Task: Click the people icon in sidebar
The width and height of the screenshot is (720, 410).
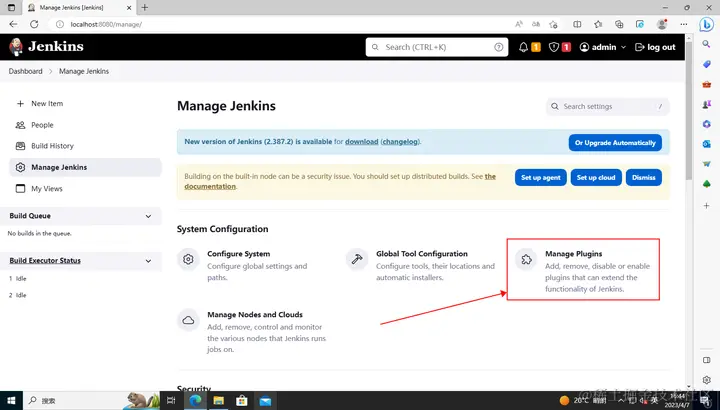Action: (x=20, y=125)
